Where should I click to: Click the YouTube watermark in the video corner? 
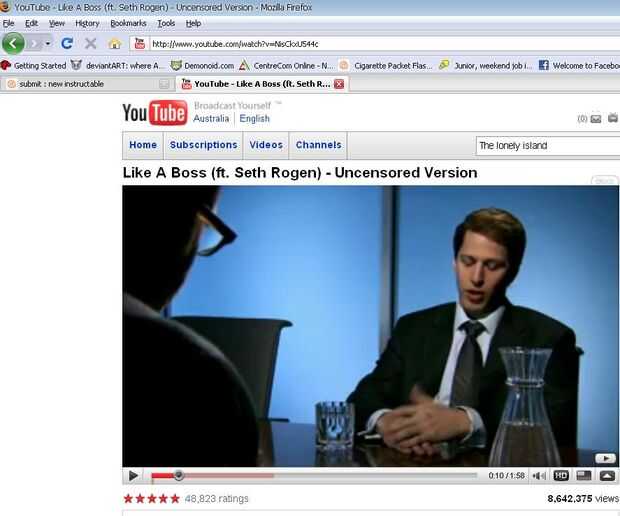(x=605, y=458)
